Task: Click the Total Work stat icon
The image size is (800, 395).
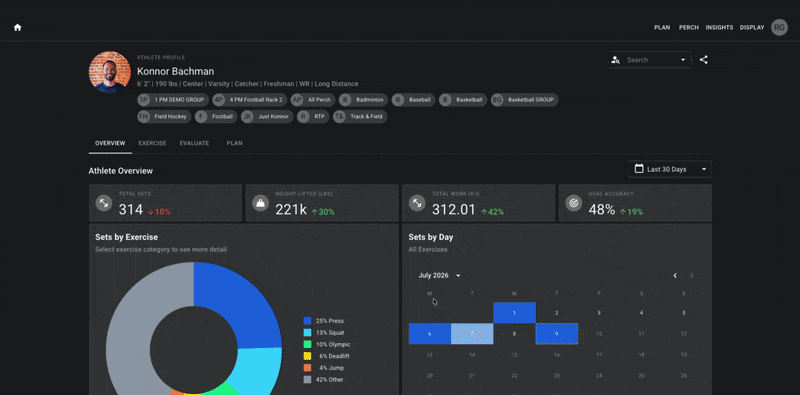Action: point(417,203)
